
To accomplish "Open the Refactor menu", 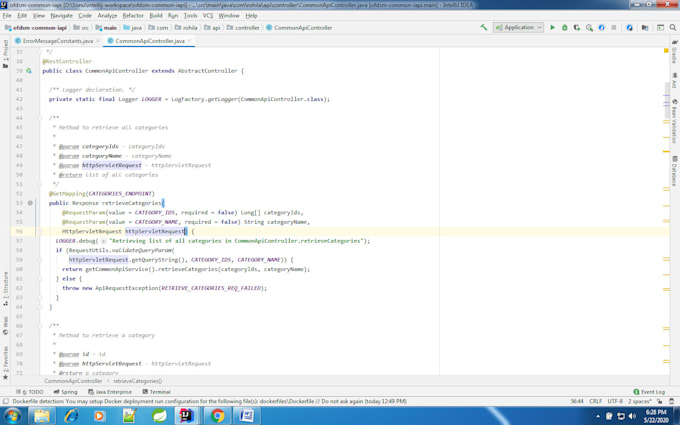I will coord(133,16).
